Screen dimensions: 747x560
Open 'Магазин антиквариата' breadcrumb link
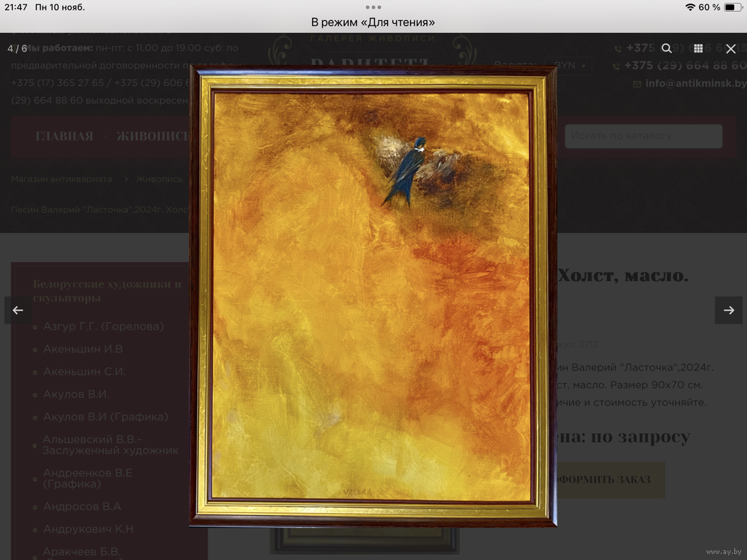pyautogui.click(x=61, y=179)
